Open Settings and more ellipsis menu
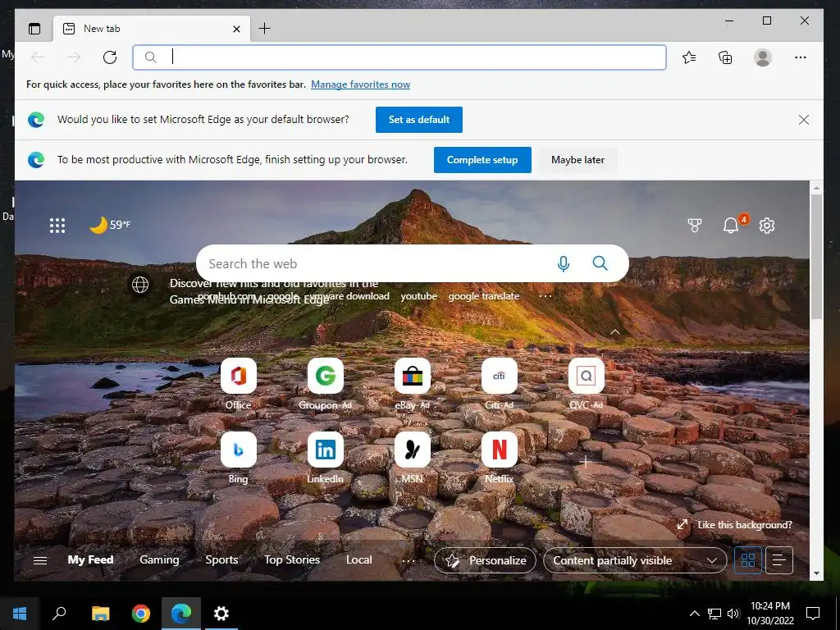The image size is (840, 630). [801, 57]
